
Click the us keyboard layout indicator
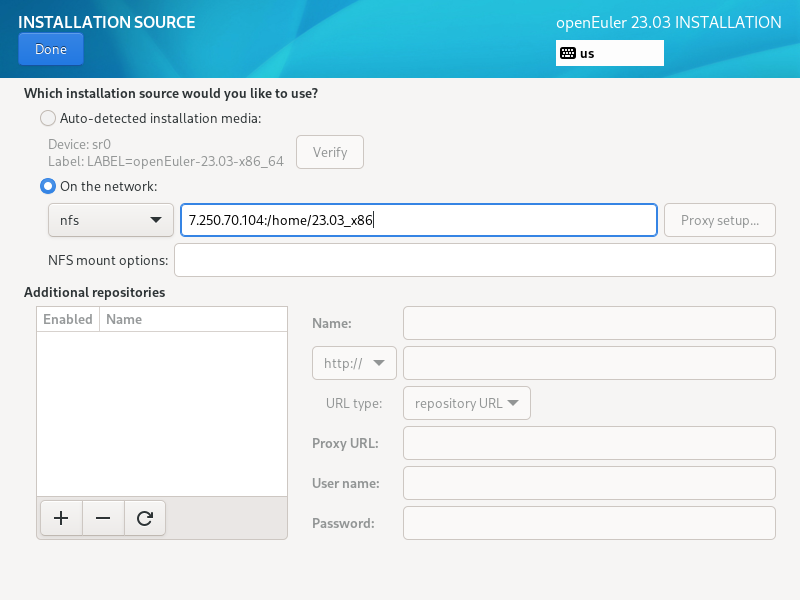pyautogui.click(x=609, y=53)
